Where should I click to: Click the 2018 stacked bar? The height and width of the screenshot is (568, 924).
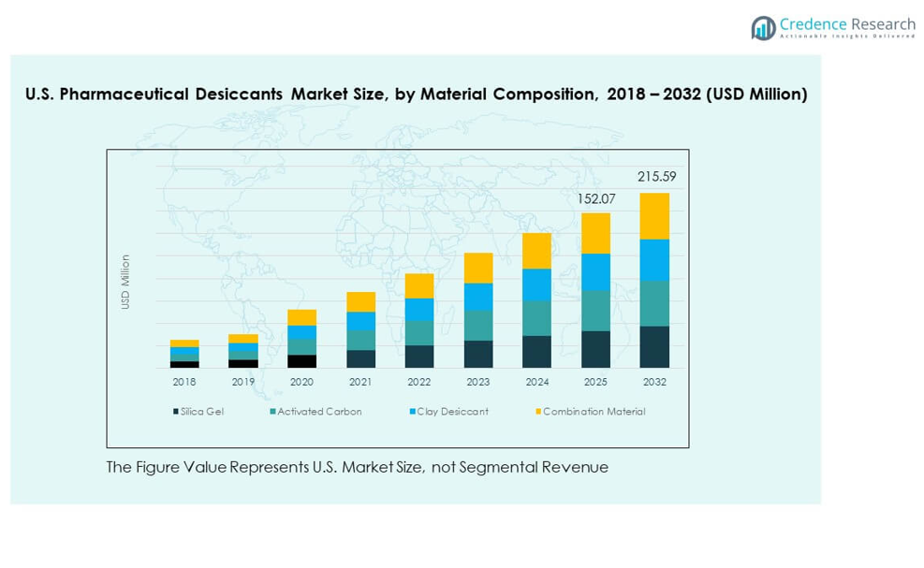point(184,354)
